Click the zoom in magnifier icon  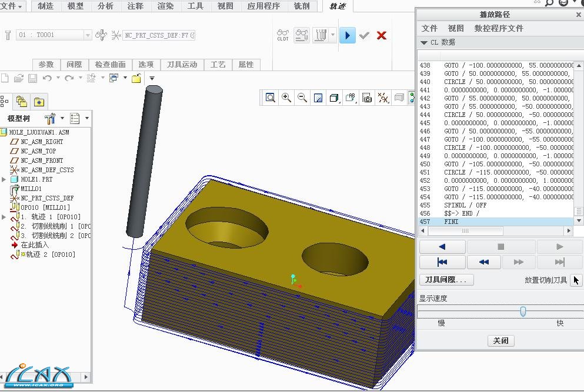tap(286, 98)
